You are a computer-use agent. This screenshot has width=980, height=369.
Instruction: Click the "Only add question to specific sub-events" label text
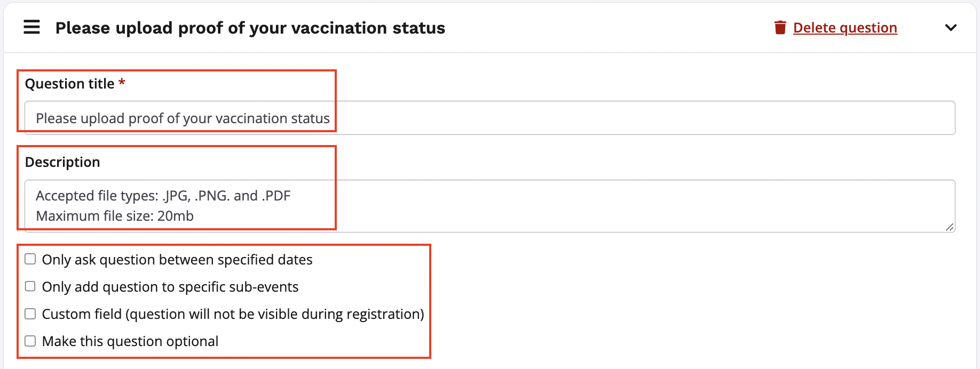(170, 287)
